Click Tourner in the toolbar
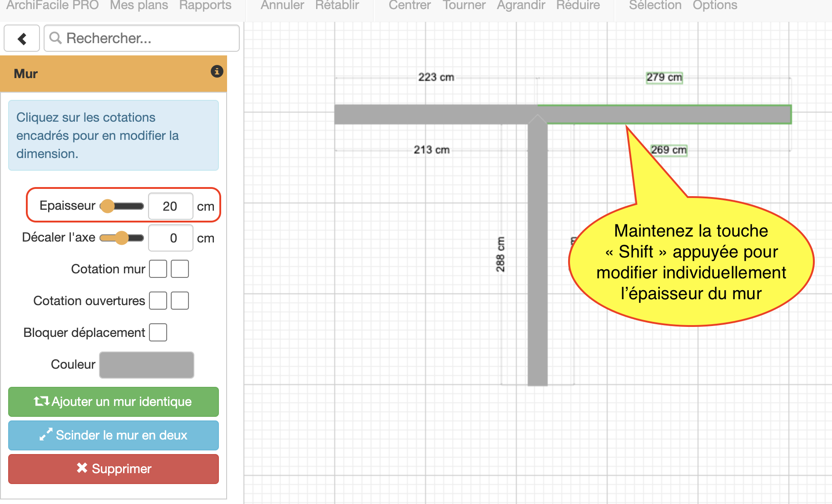832x504 pixels. click(464, 5)
